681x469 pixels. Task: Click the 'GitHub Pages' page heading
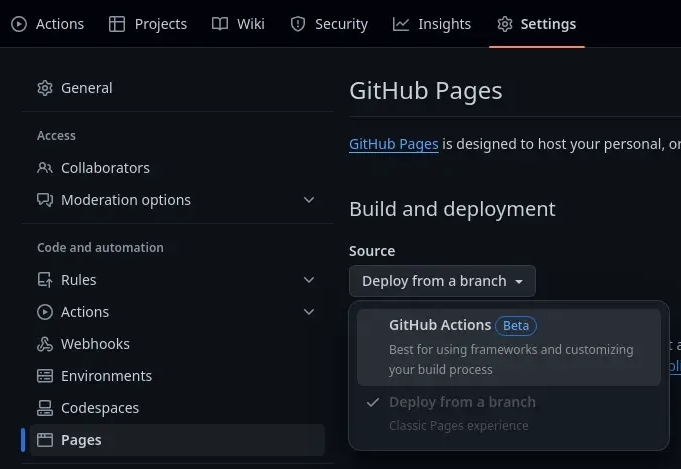coord(426,91)
